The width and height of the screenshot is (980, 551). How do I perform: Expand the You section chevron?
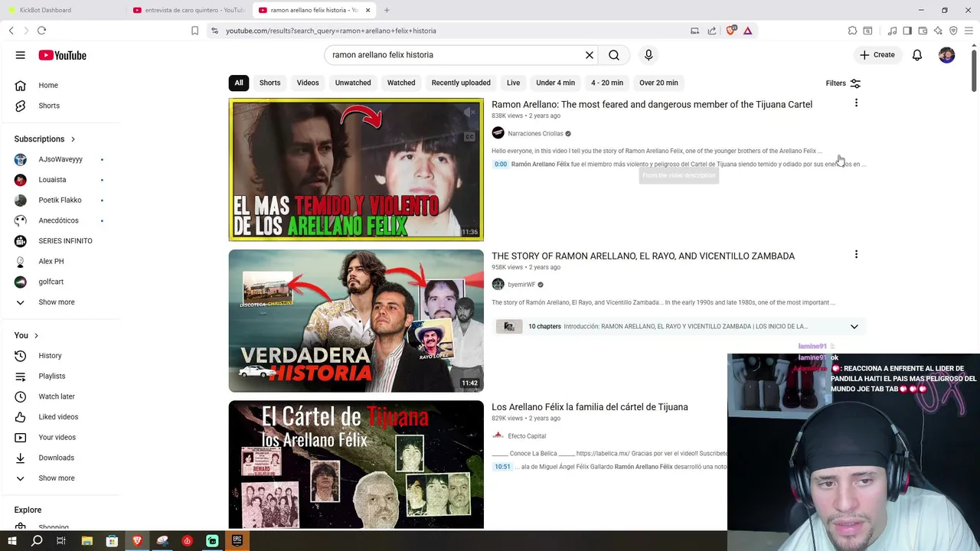click(x=36, y=335)
